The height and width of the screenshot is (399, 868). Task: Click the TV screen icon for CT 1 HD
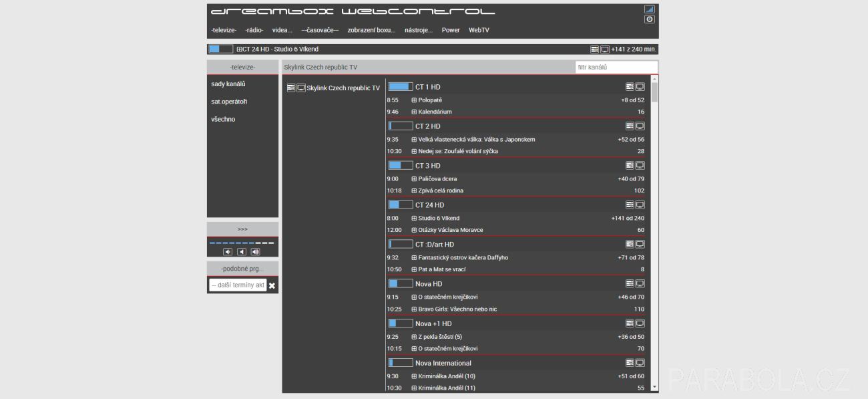pyautogui.click(x=640, y=87)
